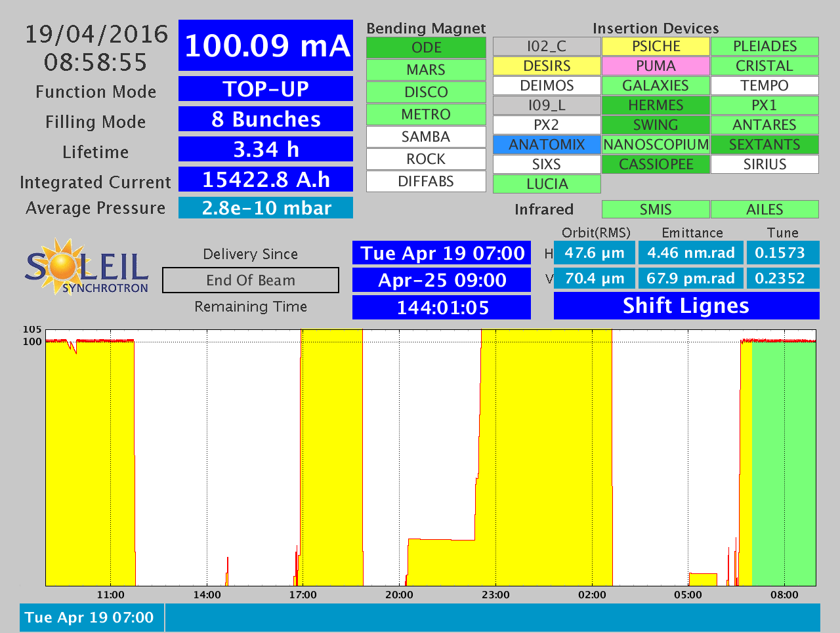The height and width of the screenshot is (633, 840).
Task: Select the vertical orbit 70.4 µm value
Action: tap(595, 278)
